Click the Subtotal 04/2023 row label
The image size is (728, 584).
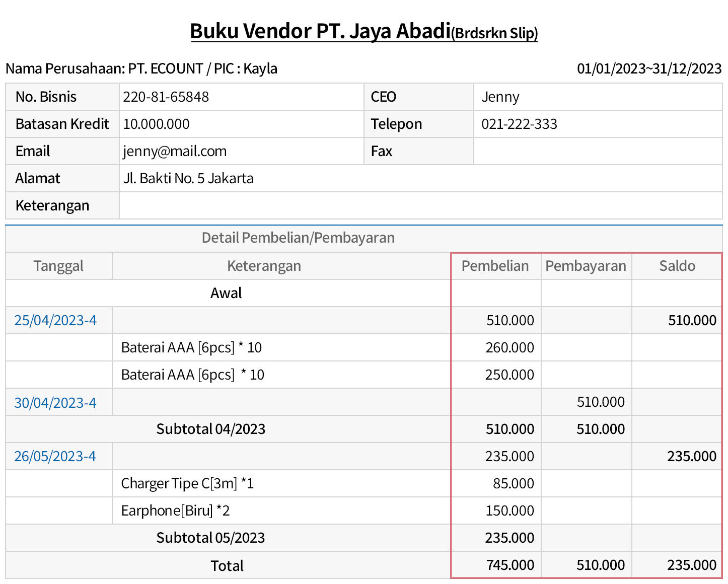pos(210,429)
